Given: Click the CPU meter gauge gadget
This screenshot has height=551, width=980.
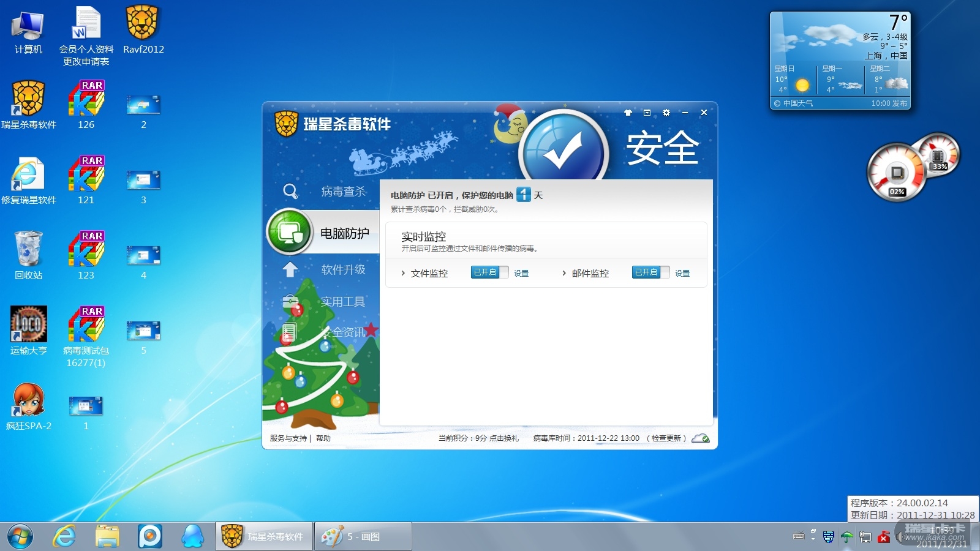Looking at the screenshot, I should pyautogui.click(x=897, y=174).
